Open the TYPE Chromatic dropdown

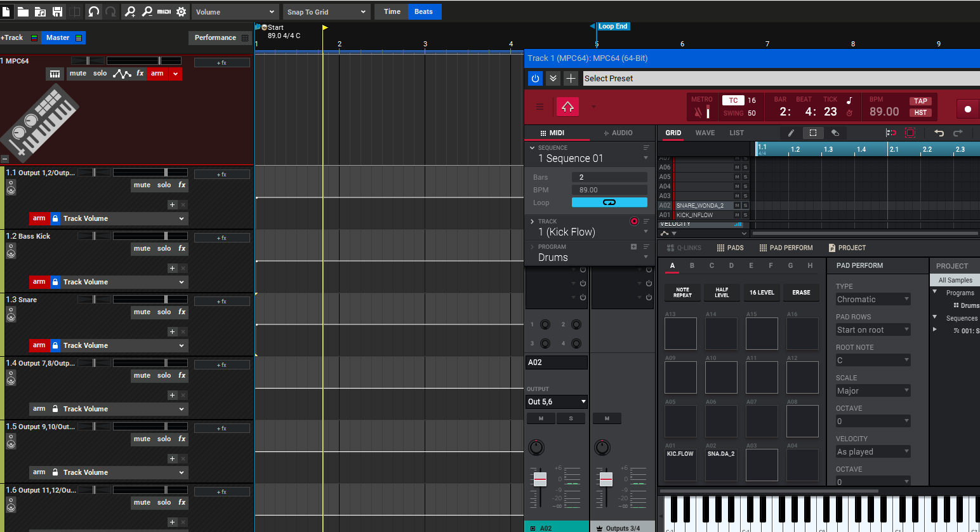[873, 299]
